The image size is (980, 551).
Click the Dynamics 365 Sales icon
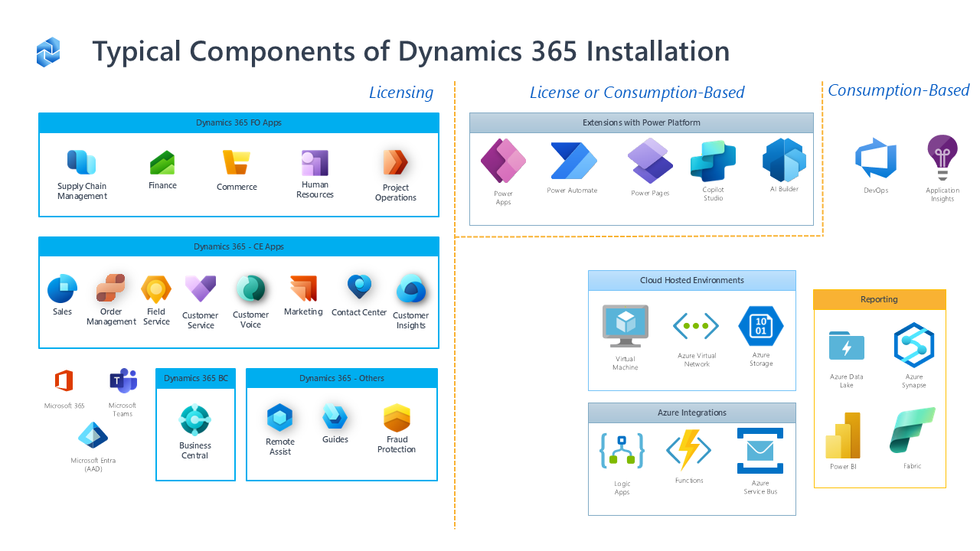[62, 289]
